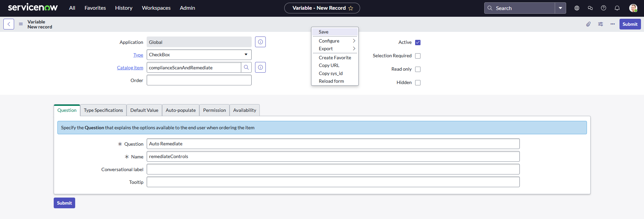
Task: Expand the global search dropdown arrow
Action: coord(560,8)
